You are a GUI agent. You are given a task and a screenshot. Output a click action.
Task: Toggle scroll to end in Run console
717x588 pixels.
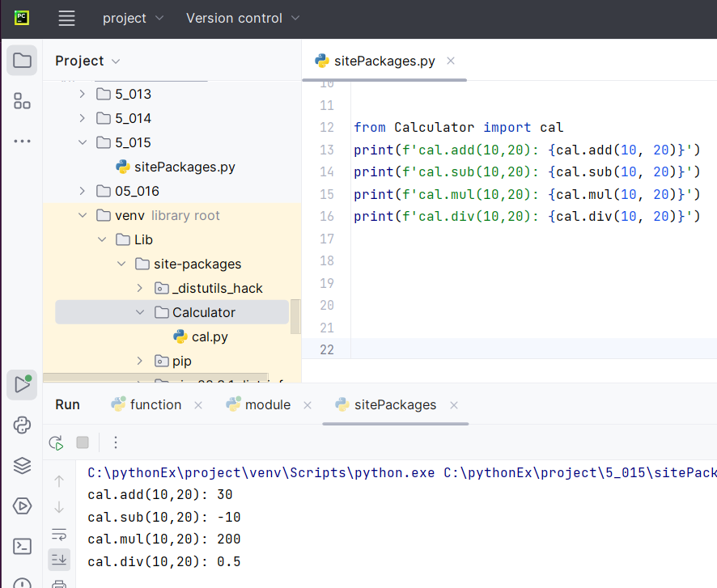pos(59,560)
